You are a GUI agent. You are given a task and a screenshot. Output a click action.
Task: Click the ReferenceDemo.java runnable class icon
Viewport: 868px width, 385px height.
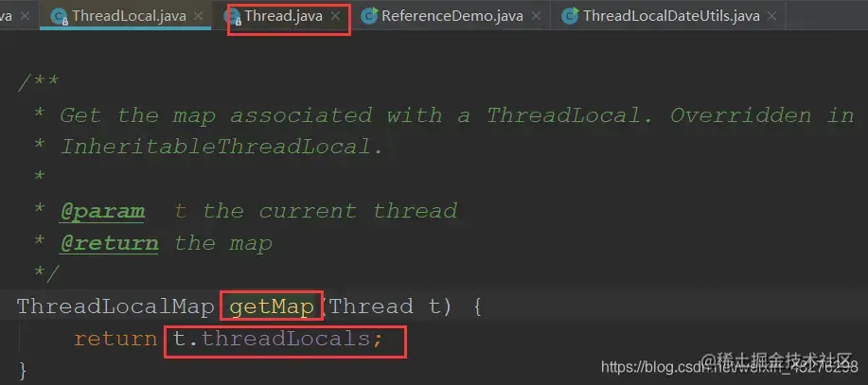(x=369, y=17)
